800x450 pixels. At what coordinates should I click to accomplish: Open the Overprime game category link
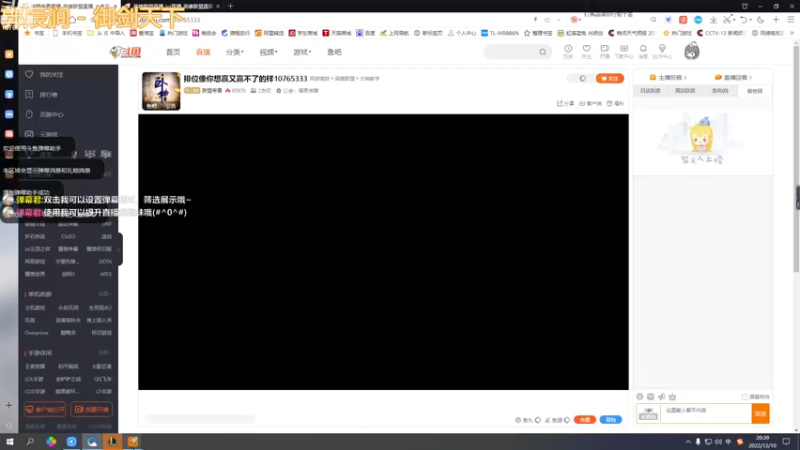click(x=37, y=333)
